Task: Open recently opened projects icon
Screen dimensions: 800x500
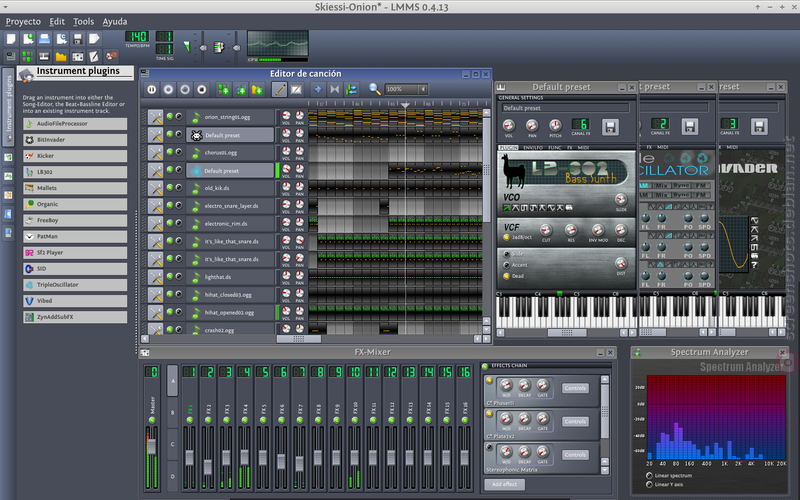Action: 61,39
